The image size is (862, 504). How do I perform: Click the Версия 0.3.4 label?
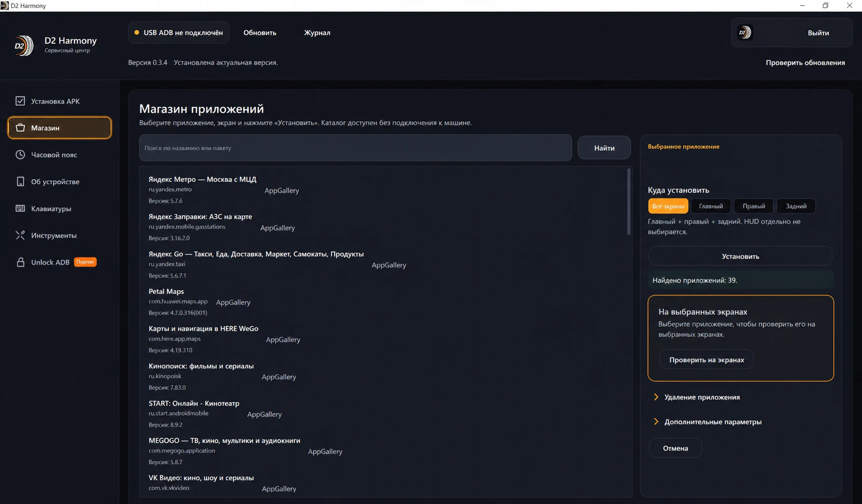pyautogui.click(x=148, y=63)
